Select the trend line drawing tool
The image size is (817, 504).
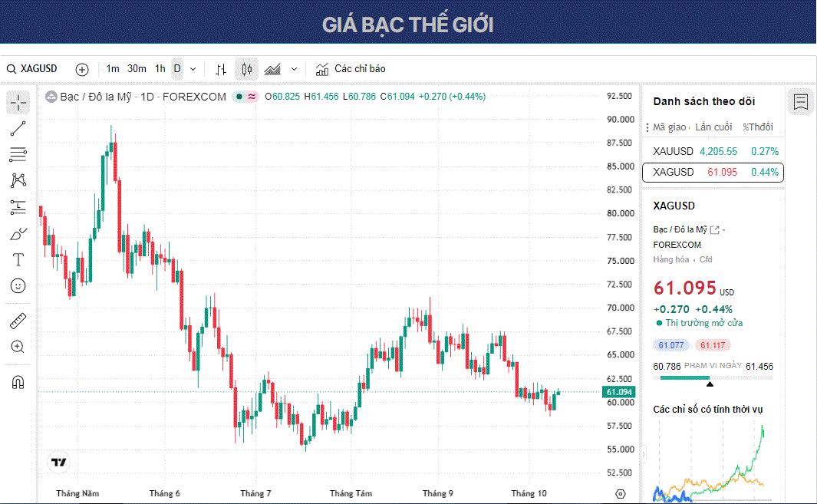click(18, 129)
